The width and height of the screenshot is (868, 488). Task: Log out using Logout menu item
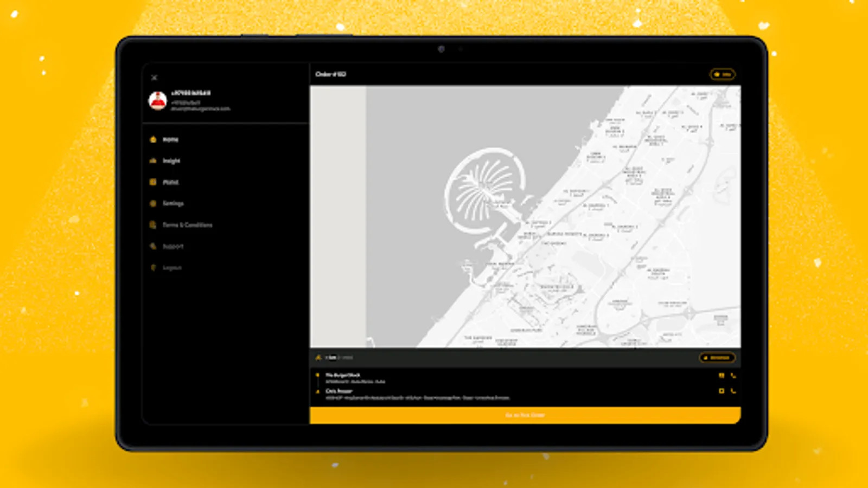(x=172, y=267)
